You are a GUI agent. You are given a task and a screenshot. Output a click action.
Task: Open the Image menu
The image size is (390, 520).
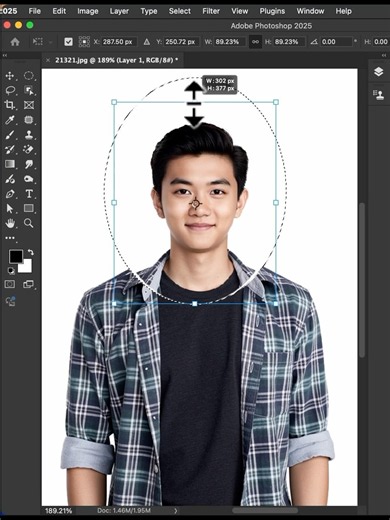click(88, 11)
